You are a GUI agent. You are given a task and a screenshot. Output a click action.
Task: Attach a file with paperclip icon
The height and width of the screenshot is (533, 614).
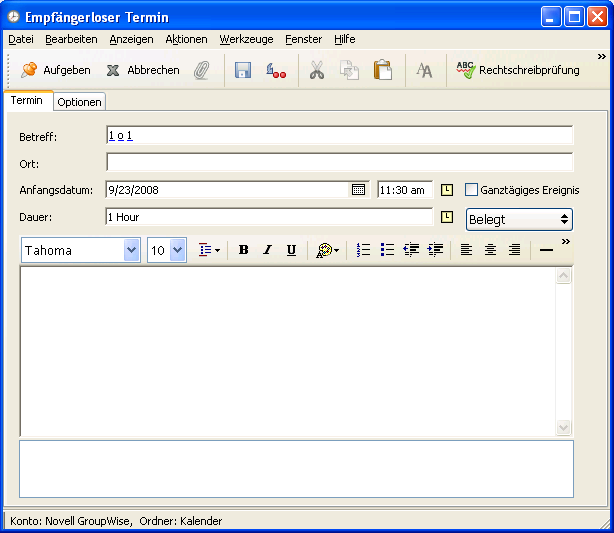click(x=202, y=70)
